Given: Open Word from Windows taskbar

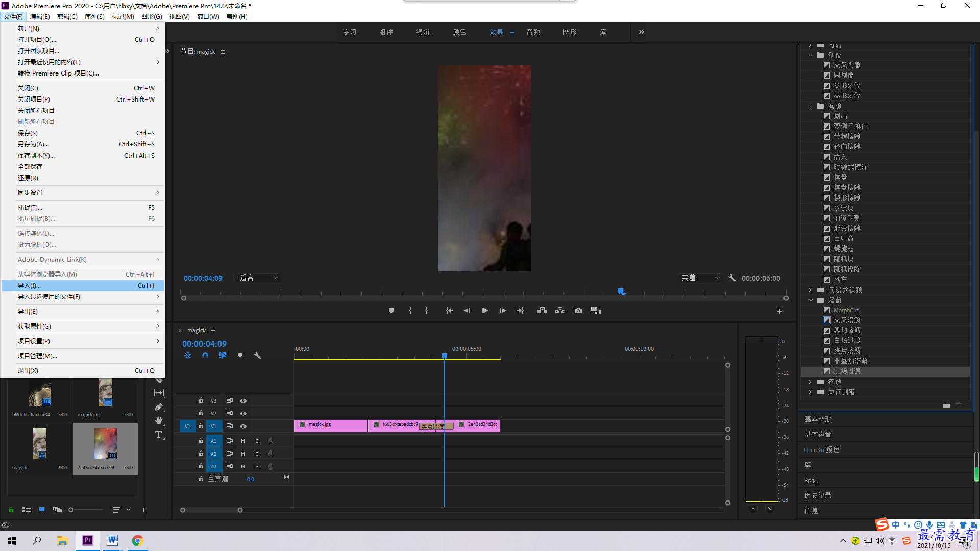Looking at the screenshot, I should [x=112, y=540].
